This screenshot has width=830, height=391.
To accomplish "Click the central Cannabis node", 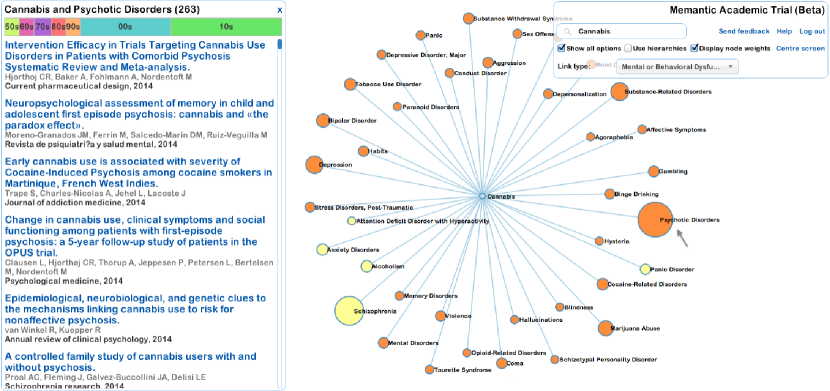I will (482, 196).
